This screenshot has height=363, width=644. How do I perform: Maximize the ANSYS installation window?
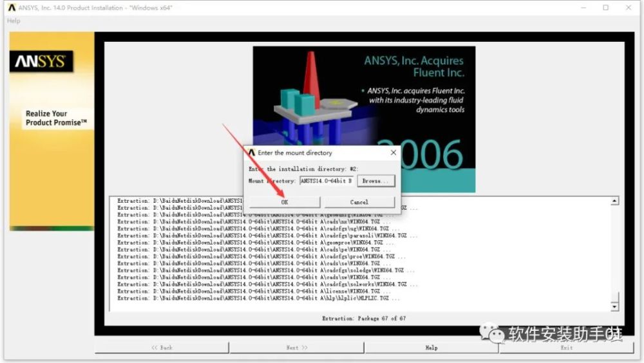pos(605,7)
